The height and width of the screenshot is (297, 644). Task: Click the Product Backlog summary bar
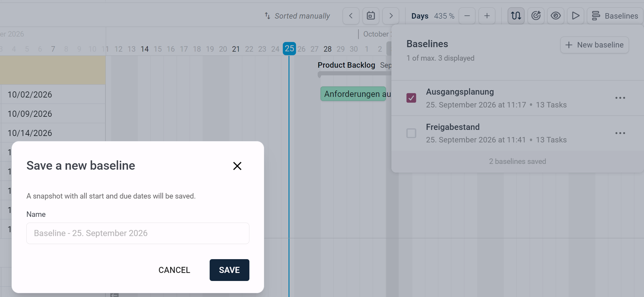354,74
